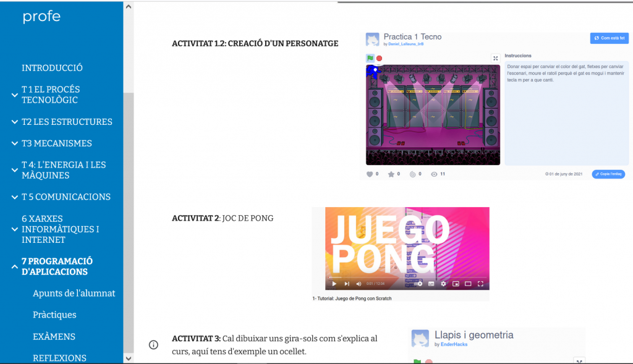Go to Introducció in sidebar
This screenshot has height=364, width=633.
tap(52, 68)
